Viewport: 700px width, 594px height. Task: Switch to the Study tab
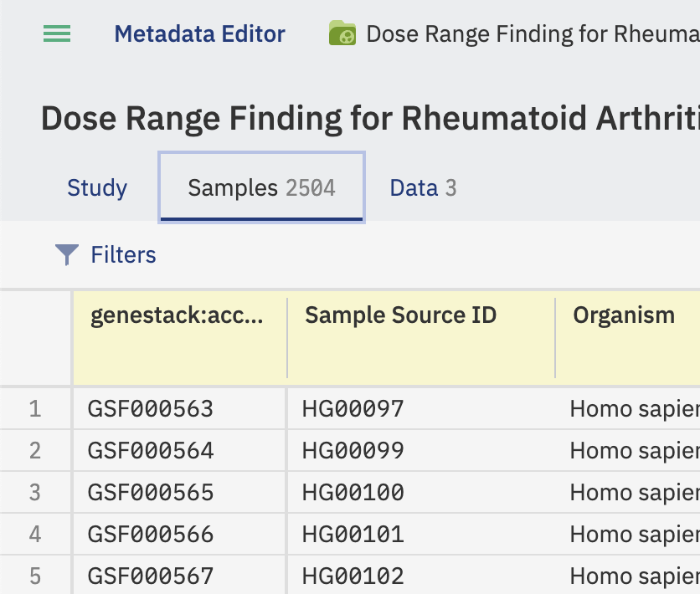pos(97,187)
